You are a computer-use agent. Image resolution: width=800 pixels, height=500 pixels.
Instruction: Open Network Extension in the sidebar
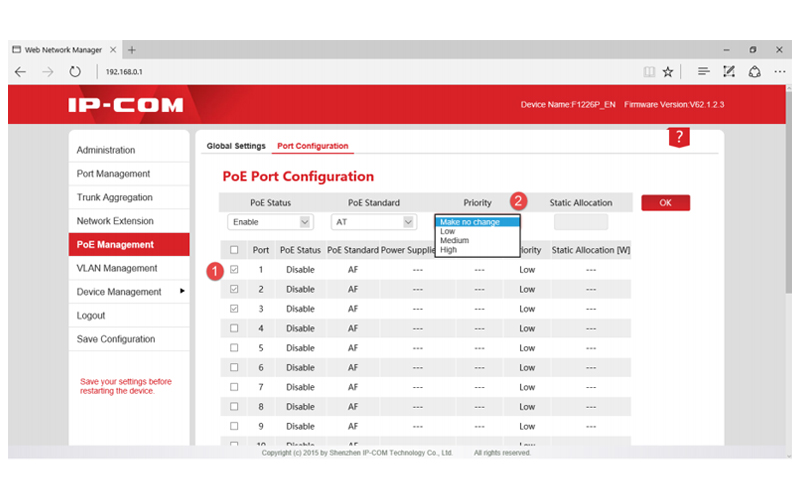pos(129,221)
